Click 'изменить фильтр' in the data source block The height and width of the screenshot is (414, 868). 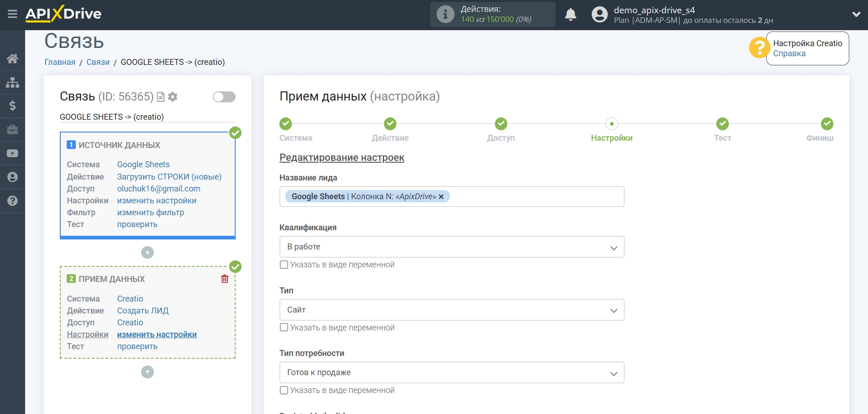point(151,212)
